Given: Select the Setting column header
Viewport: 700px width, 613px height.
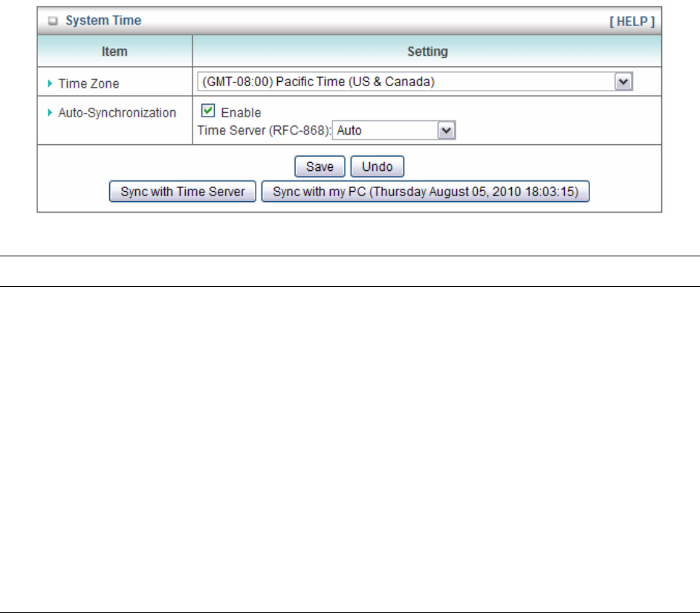Looking at the screenshot, I should pos(427,51).
